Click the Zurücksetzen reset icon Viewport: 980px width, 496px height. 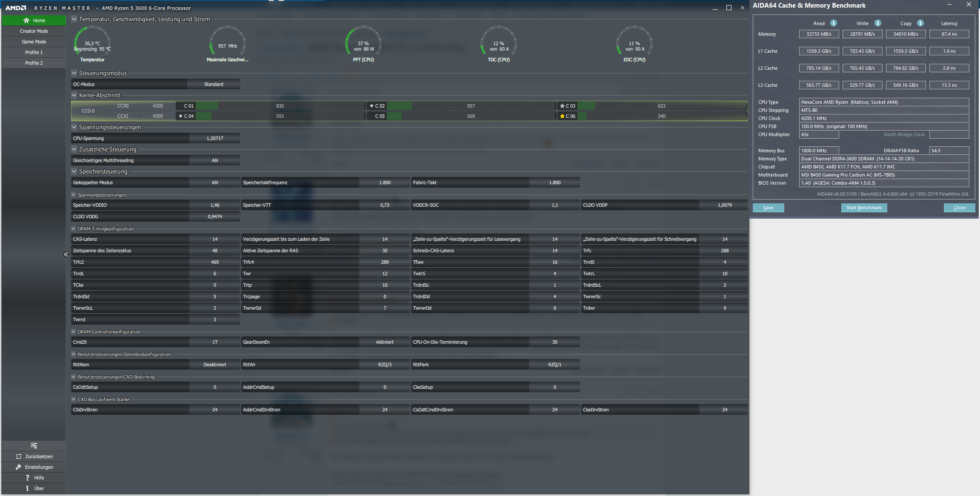coord(19,456)
